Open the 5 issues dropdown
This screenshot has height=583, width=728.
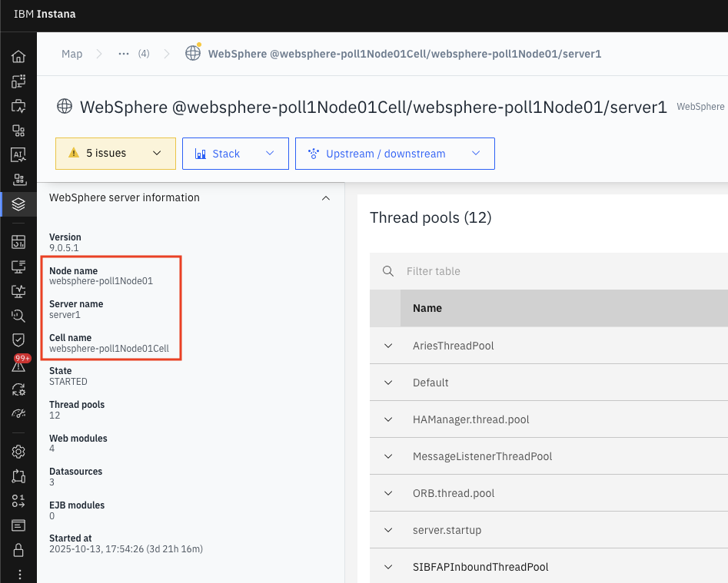115,154
